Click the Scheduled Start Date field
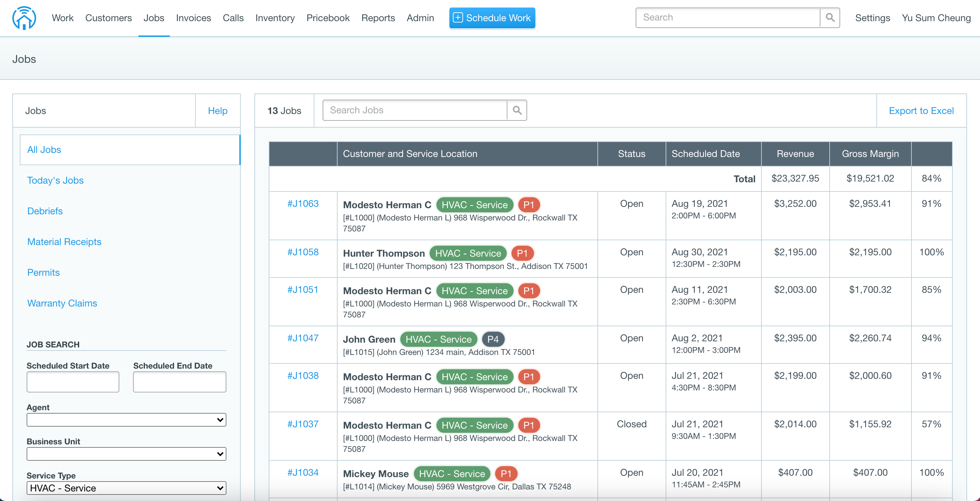This screenshot has height=501, width=980. click(73, 382)
